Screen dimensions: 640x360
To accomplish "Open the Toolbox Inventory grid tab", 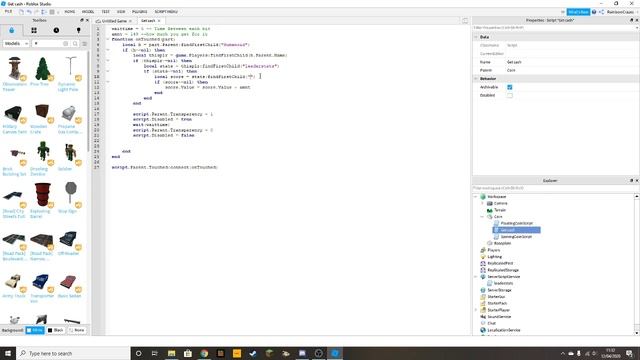I will pos(34,30).
